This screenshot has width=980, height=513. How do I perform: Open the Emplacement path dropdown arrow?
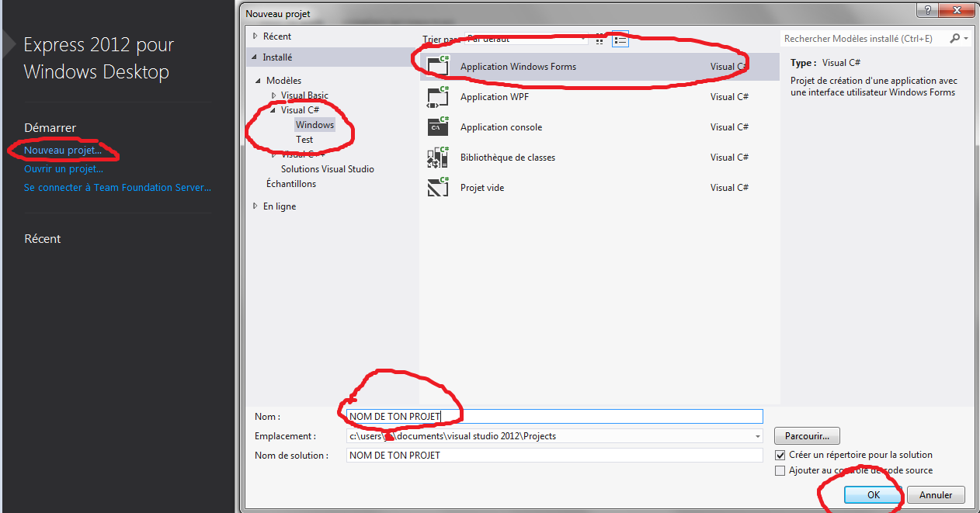757,436
